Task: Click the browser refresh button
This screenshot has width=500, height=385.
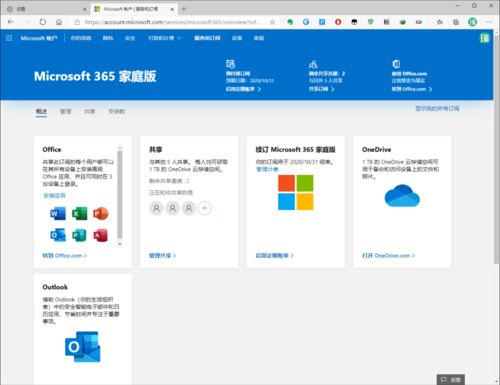Action: pyautogui.click(x=43, y=22)
